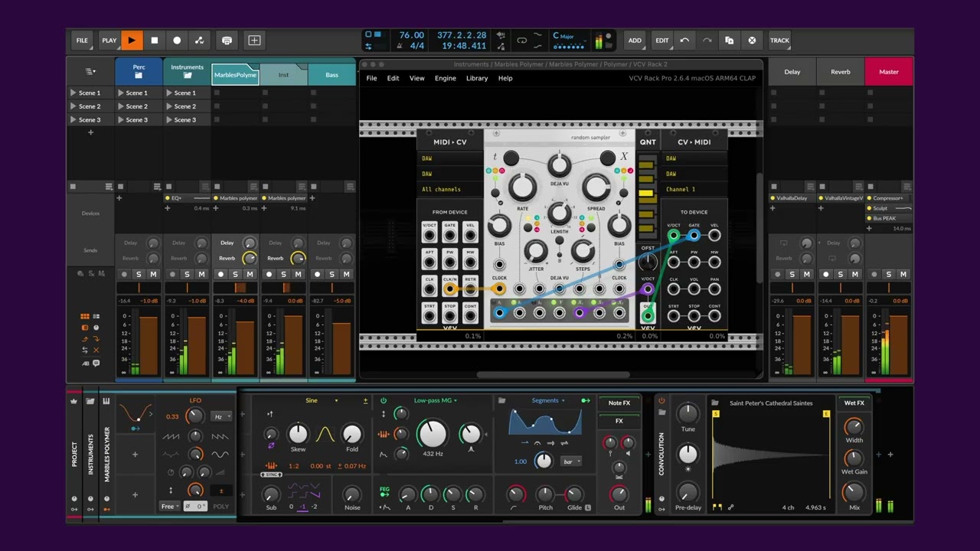Toggle automation write mode icon

coord(199,41)
